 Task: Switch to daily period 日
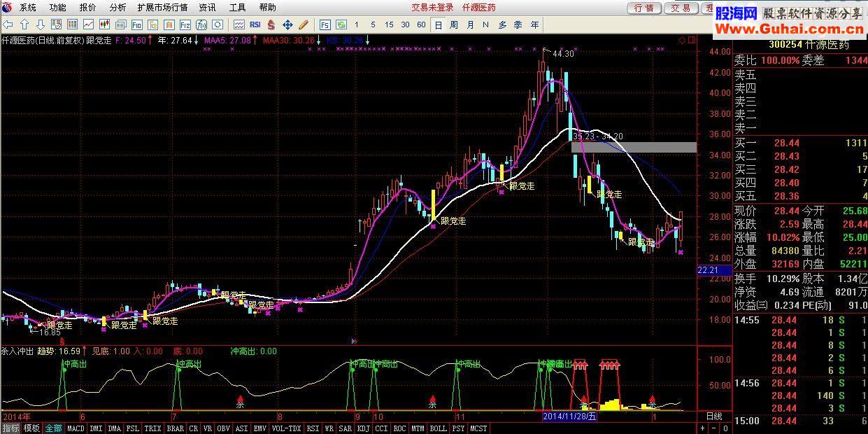click(x=438, y=24)
